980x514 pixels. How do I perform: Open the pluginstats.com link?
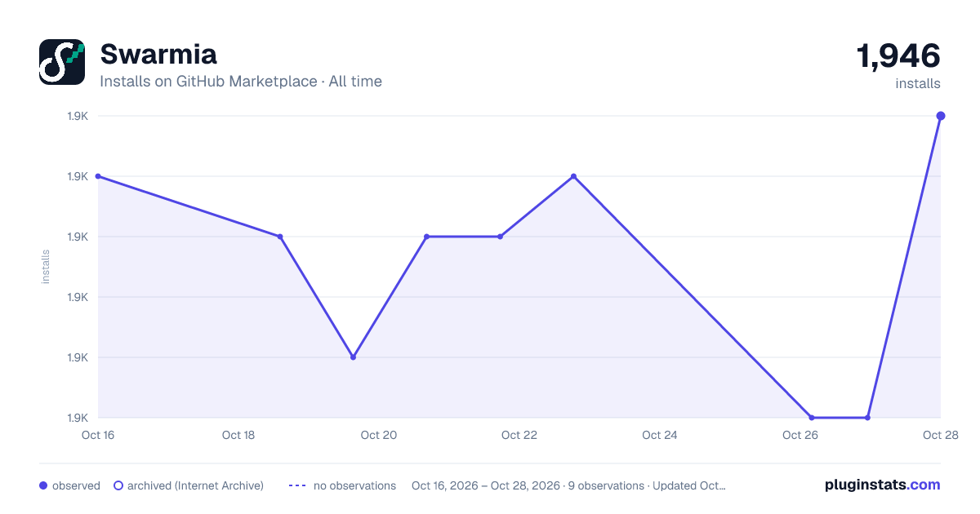point(883,485)
